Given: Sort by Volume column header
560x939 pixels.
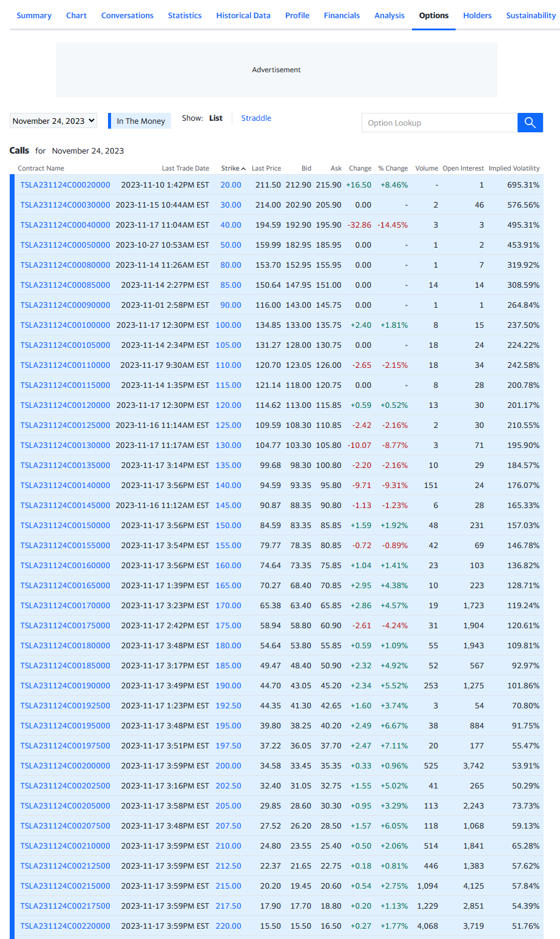Looking at the screenshot, I should pyautogui.click(x=427, y=168).
